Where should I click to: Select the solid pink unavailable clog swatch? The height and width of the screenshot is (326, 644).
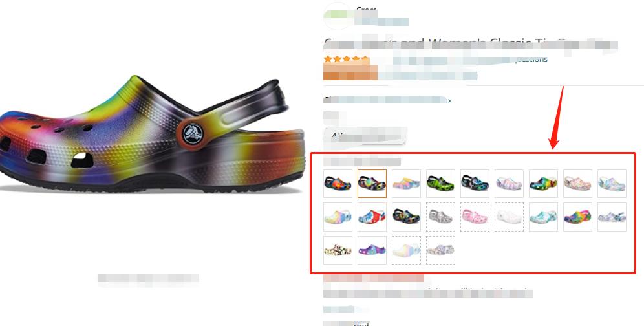click(475, 217)
